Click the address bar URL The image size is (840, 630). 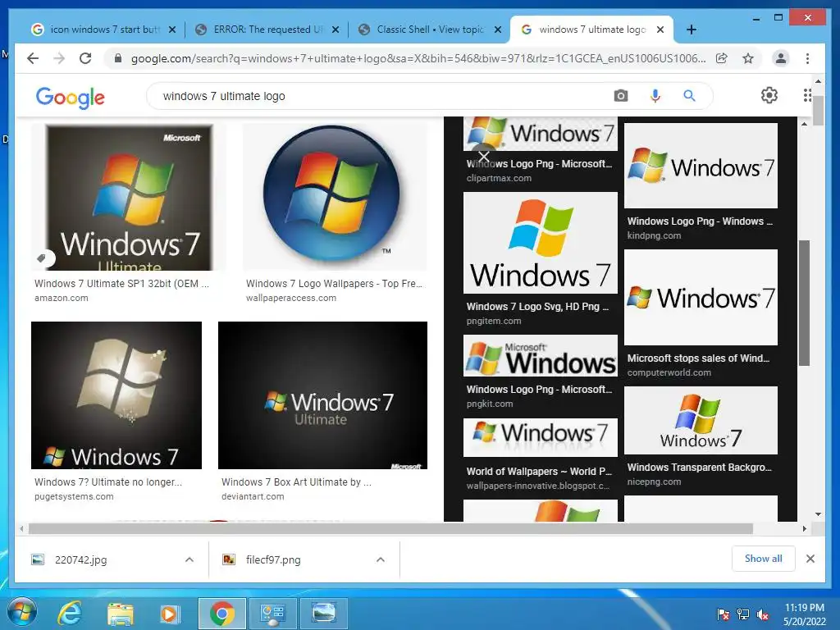coord(418,58)
